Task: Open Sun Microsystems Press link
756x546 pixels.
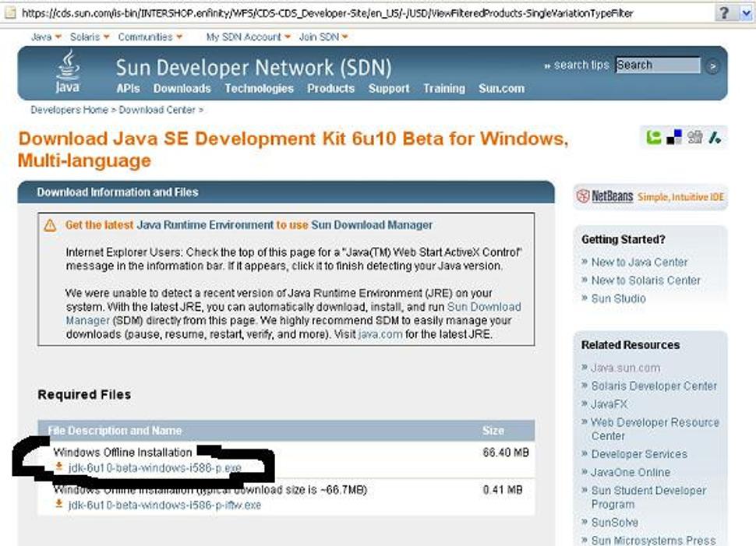Action: pos(653,541)
